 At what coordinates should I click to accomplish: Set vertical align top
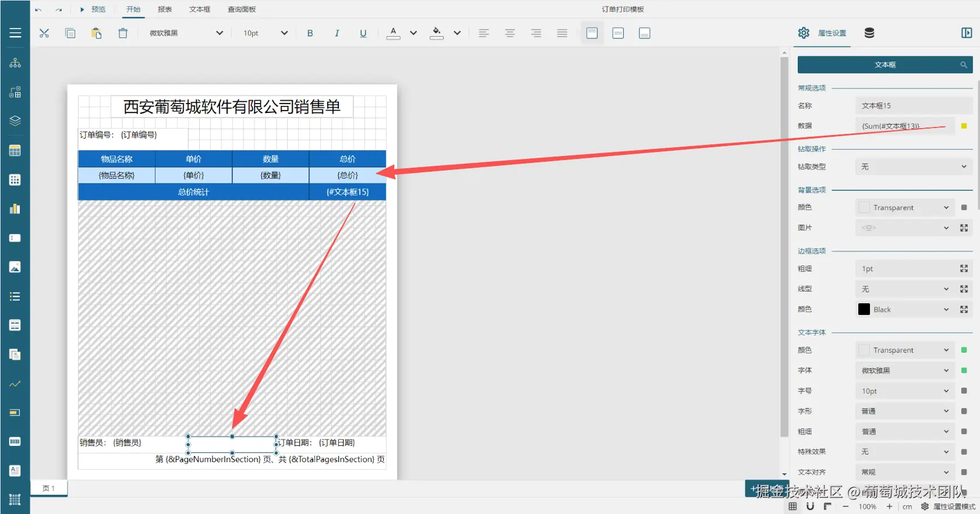592,33
